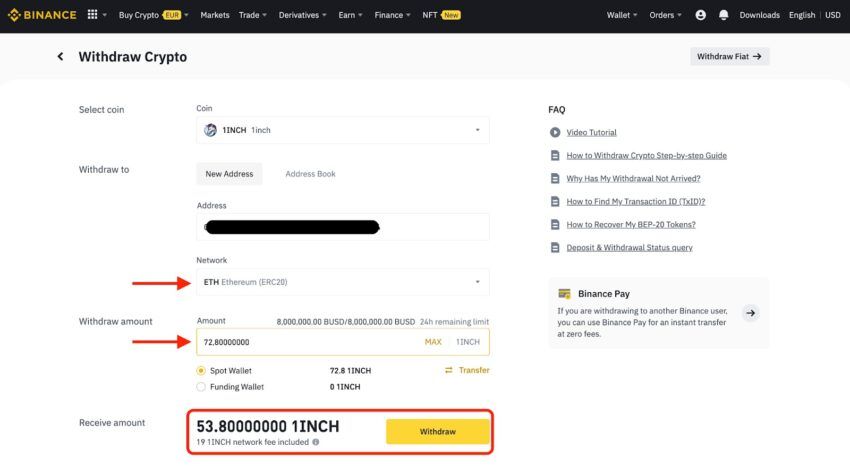
Task: Click the yellow Withdraw button
Action: 437,431
